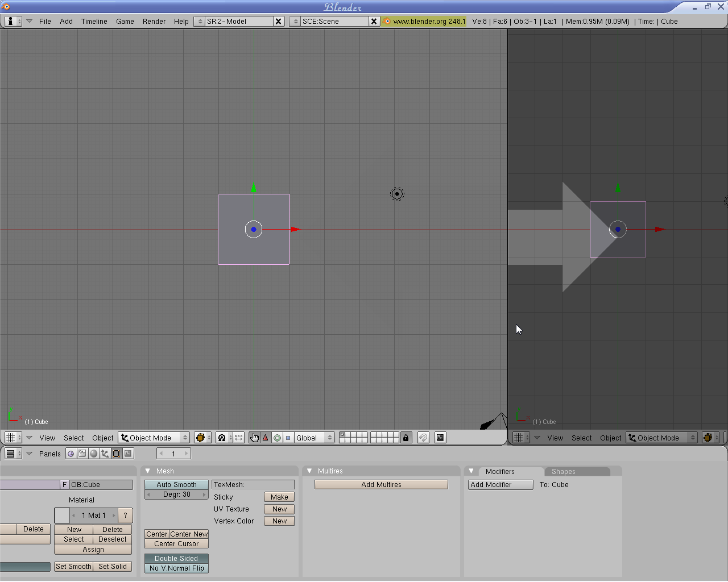Click the Add Multires button
Viewport: 728px width, 582px height.
(x=381, y=485)
